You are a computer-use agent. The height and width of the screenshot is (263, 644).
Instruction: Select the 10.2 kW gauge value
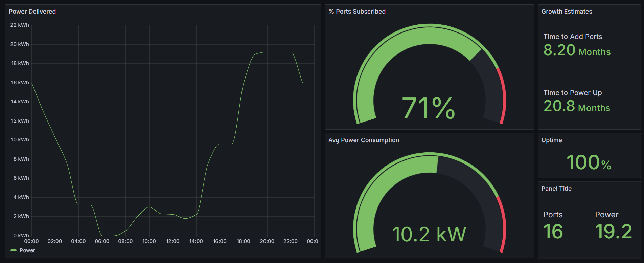pyautogui.click(x=429, y=234)
